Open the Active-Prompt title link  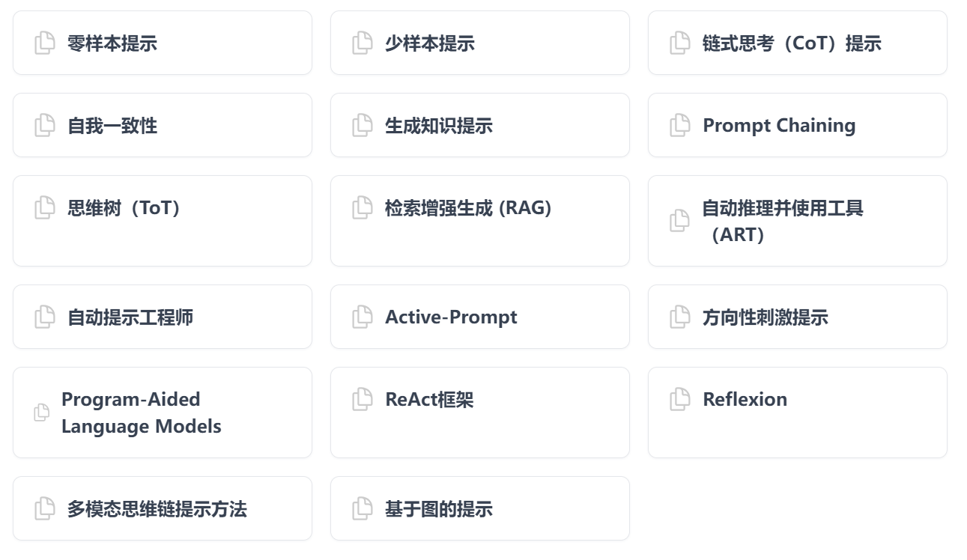pos(451,317)
